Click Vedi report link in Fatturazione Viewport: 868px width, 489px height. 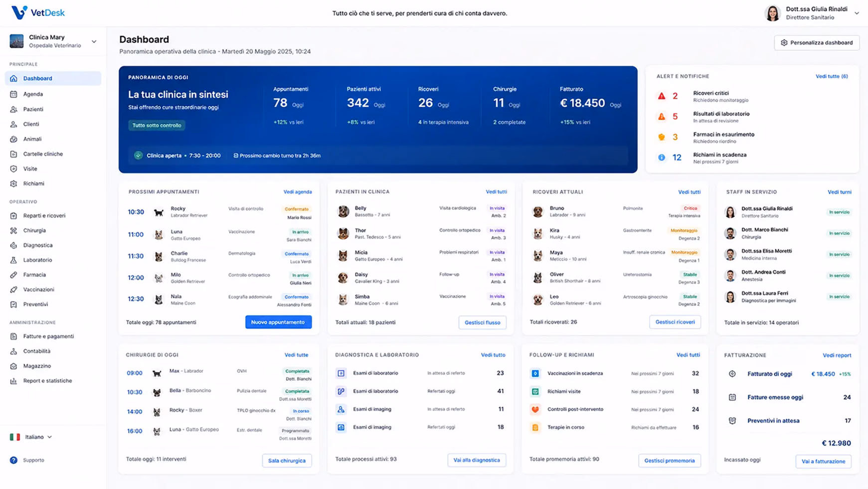[x=837, y=355]
